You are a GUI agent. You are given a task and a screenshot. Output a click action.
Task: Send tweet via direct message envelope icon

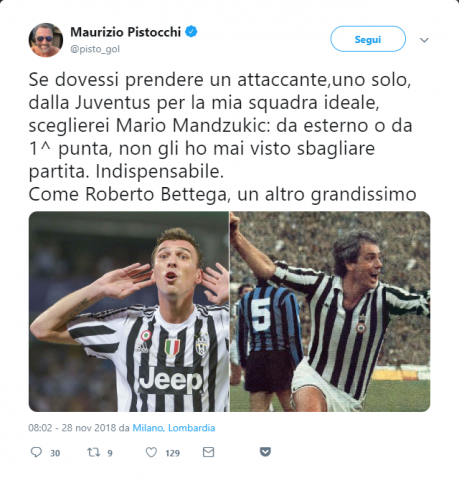209,452
